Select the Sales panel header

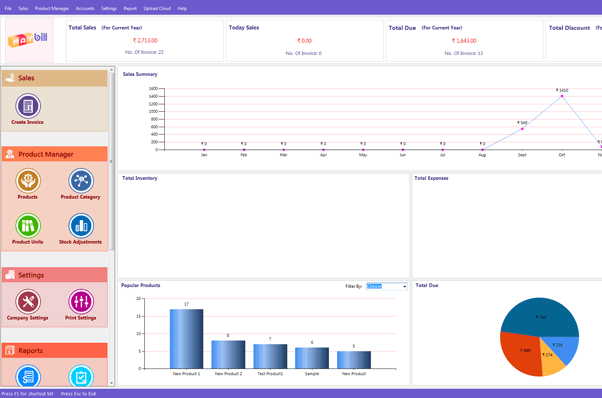click(55, 78)
